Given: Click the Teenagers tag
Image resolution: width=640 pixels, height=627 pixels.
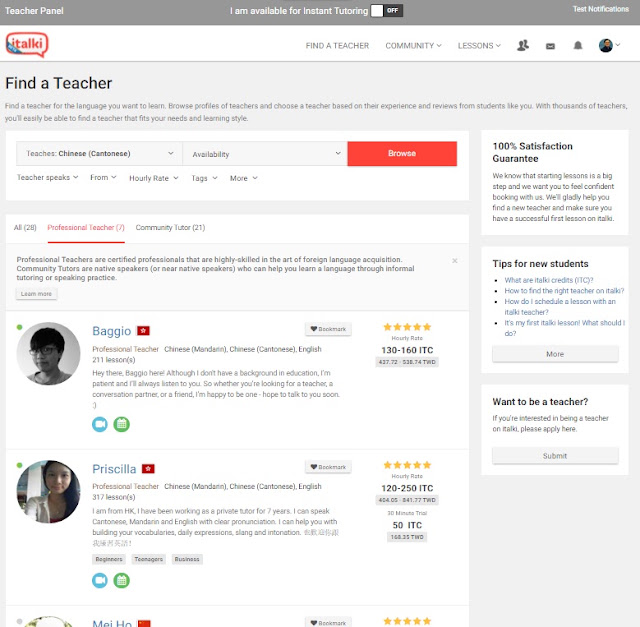Looking at the screenshot, I should (x=149, y=559).
